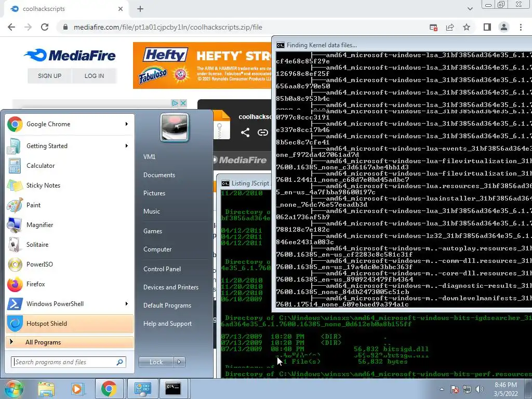Image resolution: width=532 pixels, height=399 pixels.
Task: Launch Getting Started from the Start menu
Action: 70,146
